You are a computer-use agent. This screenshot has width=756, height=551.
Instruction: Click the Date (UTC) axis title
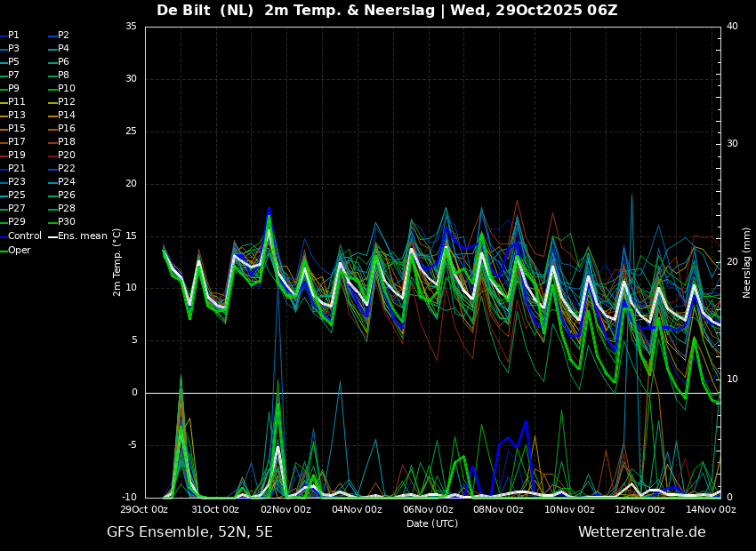[432, 523]
